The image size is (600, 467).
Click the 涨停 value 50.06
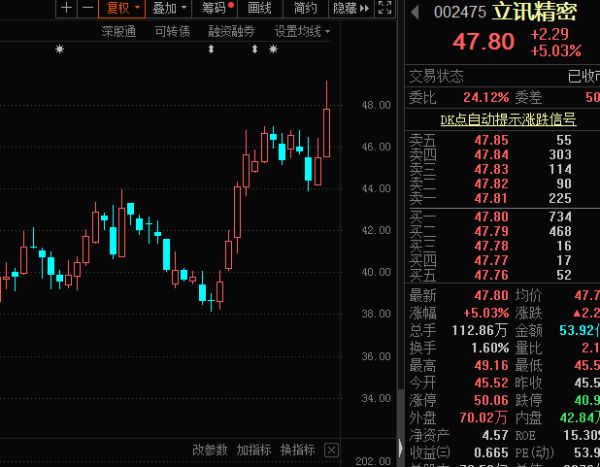491,400
